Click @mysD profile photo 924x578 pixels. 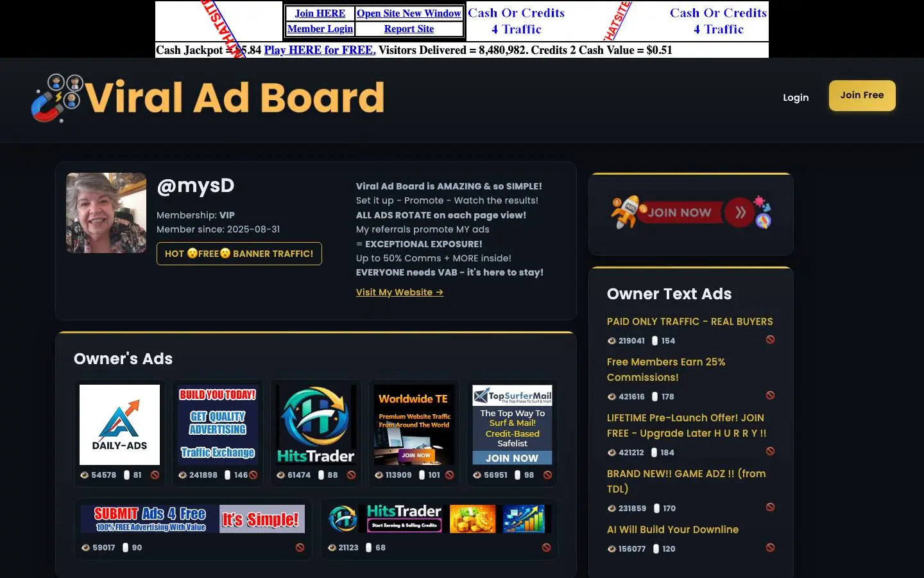[x=106, y=213]
